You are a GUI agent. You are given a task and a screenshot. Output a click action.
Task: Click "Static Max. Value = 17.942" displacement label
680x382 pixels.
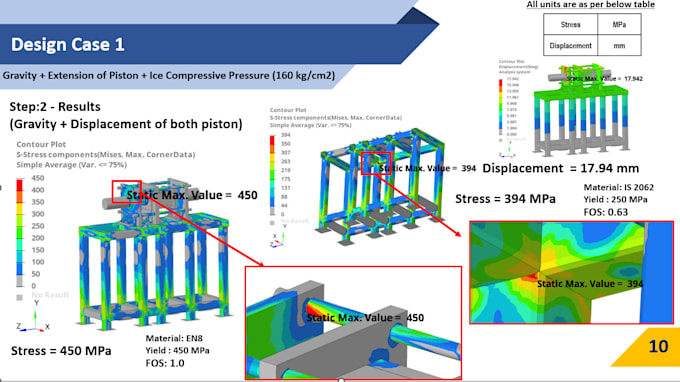point(605,78)
